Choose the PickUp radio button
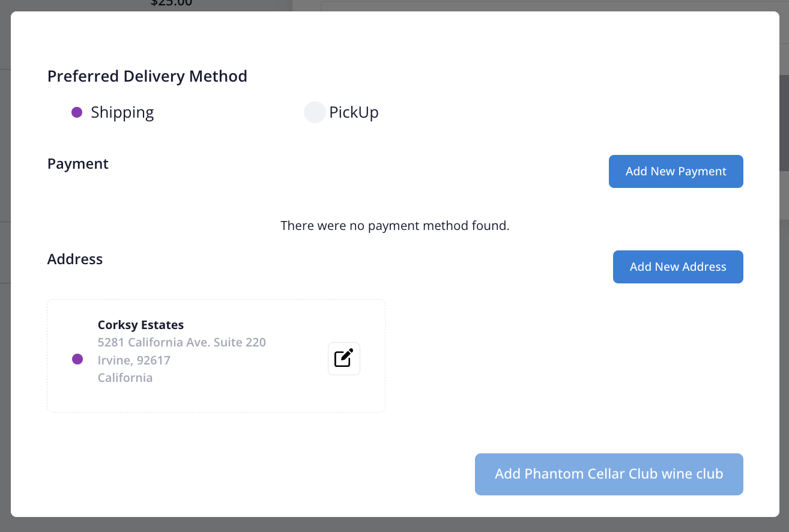The image size is (789, 532). tap(315, 112)
